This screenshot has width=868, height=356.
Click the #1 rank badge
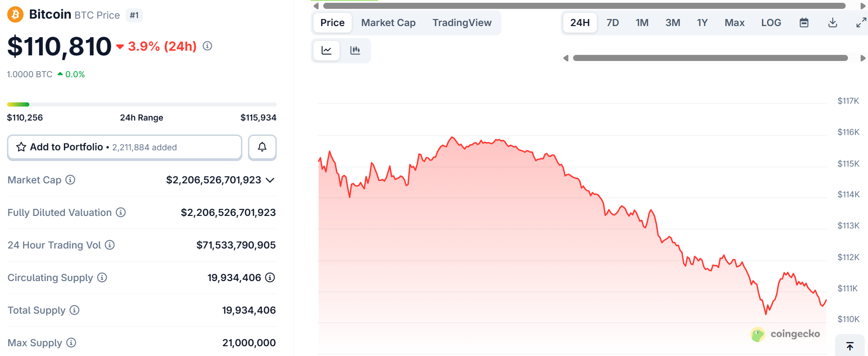pos(134,15)
